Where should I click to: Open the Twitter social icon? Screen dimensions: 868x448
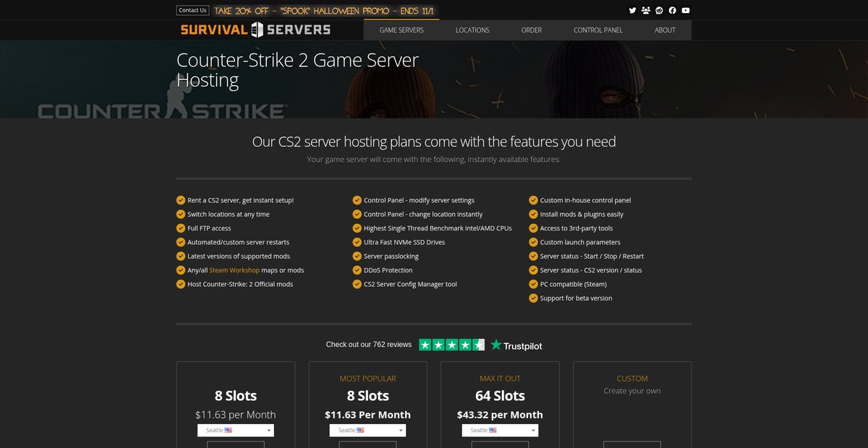(x=632, y=10)
